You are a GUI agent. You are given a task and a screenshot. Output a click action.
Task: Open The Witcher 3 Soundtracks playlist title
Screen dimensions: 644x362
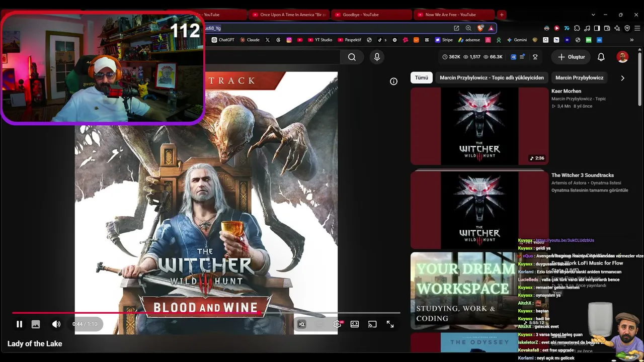pos(582,175)
